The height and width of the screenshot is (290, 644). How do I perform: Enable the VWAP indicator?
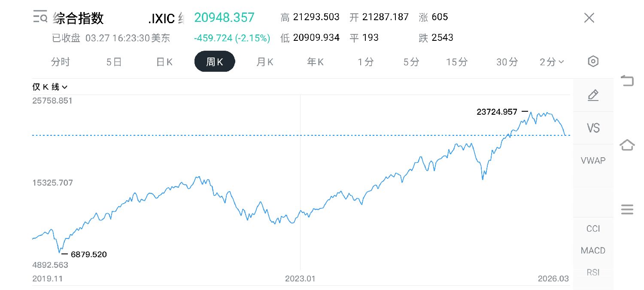[593, 161]
